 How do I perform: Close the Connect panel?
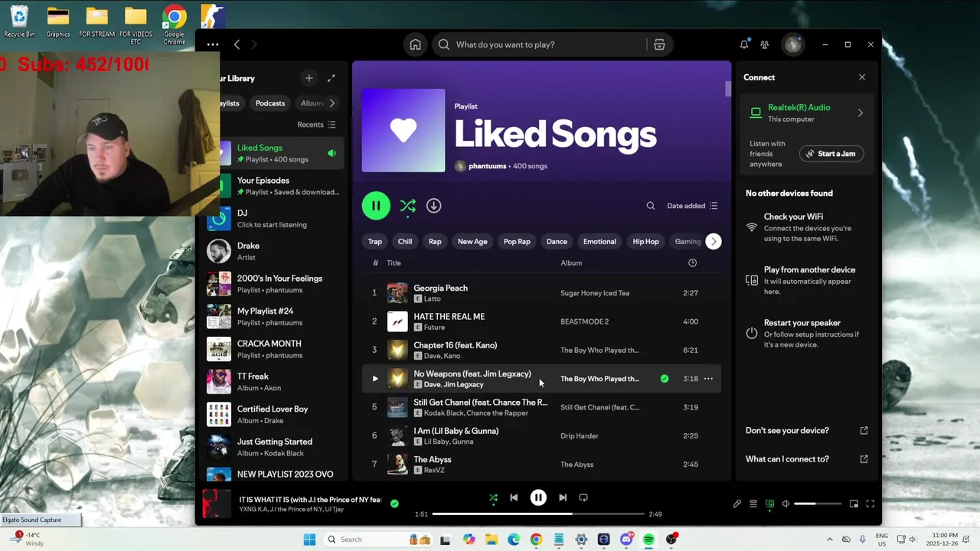[862, 77]
